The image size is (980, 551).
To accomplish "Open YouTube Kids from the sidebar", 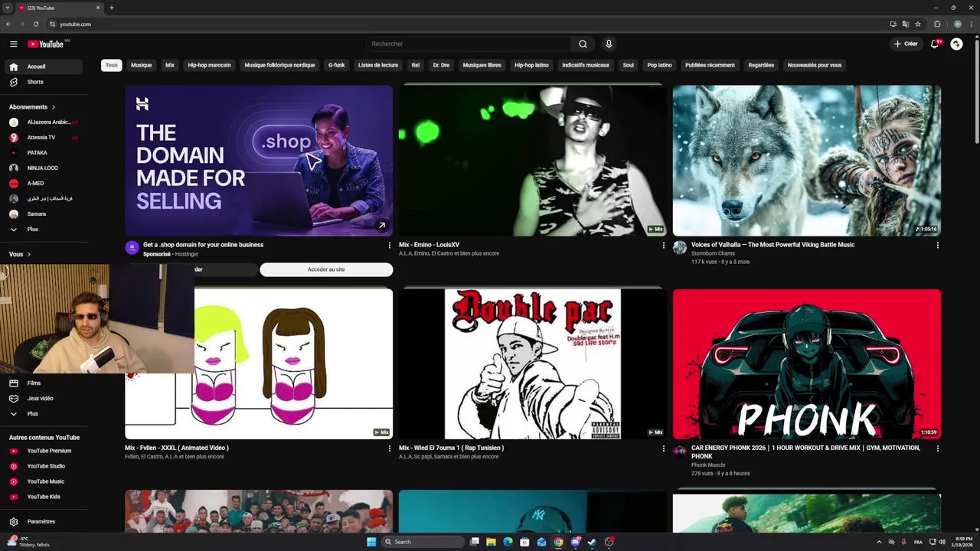I will [x=43, y=497].
